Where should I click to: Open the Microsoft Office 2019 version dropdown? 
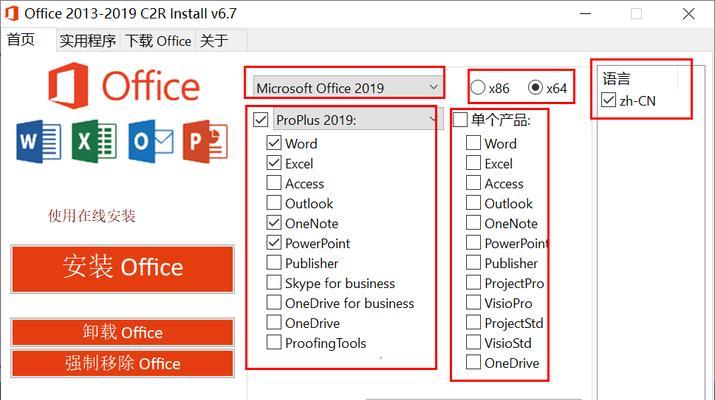(347, 87)
